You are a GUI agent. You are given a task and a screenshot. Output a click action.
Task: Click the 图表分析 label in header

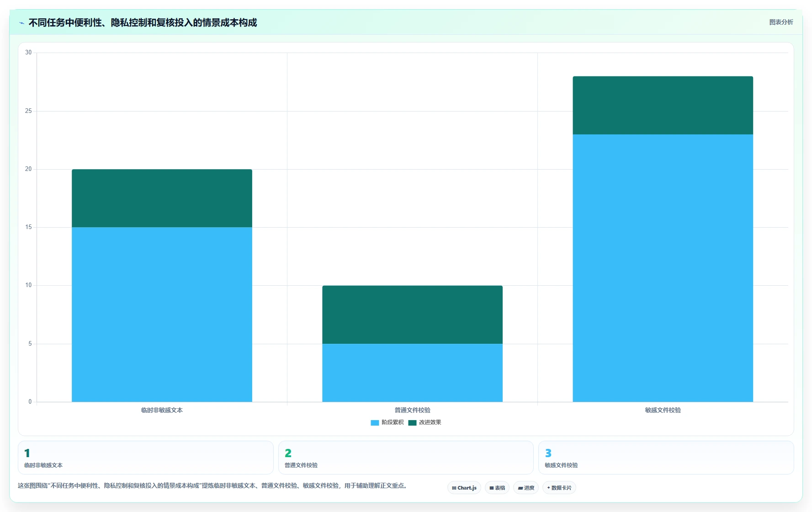coord(781,22)
